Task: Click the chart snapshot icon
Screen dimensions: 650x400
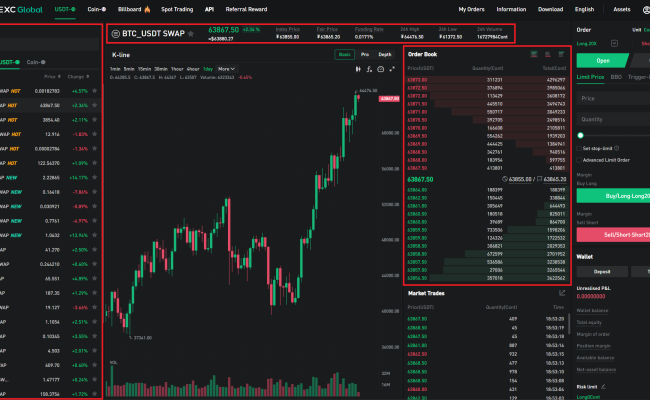Action: (381, 69)
